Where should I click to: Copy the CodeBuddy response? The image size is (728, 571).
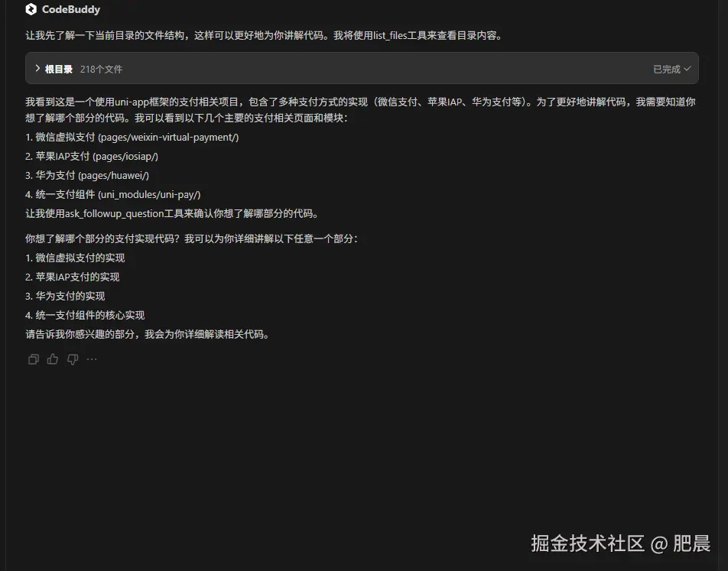click(x=34, y=359)
